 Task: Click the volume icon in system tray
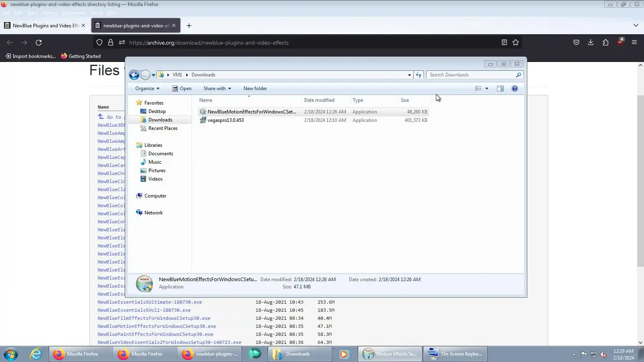click(x=603, y=354)
